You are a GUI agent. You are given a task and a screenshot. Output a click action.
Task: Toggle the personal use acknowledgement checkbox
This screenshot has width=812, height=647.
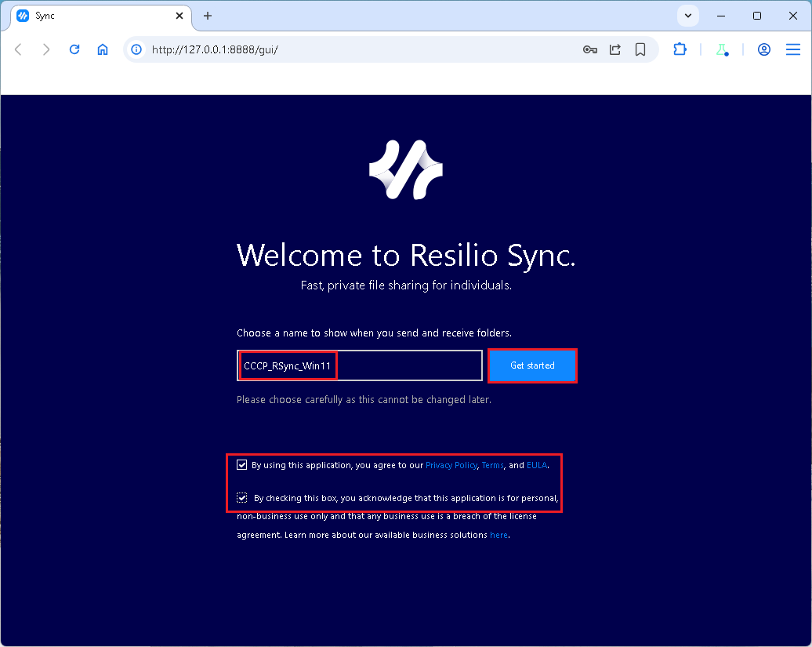(242, 498)
